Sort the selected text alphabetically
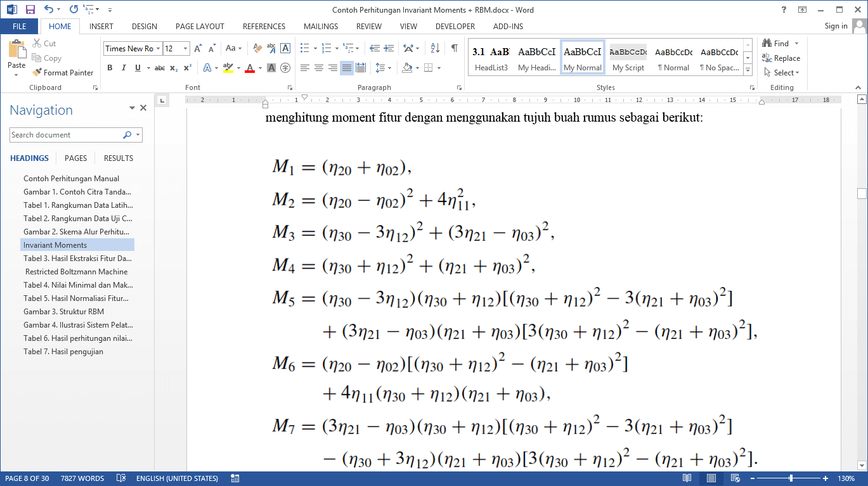This screenshot has height=486, width=868. pos(435,48)
